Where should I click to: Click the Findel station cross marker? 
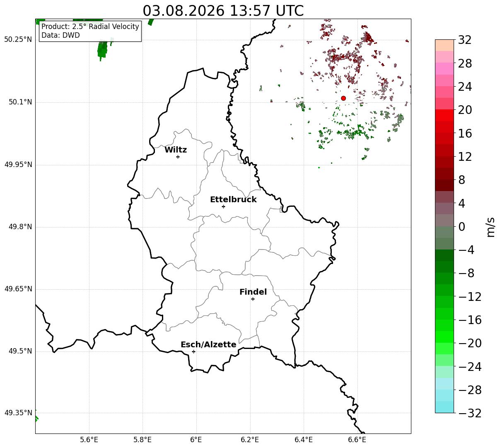253,299
